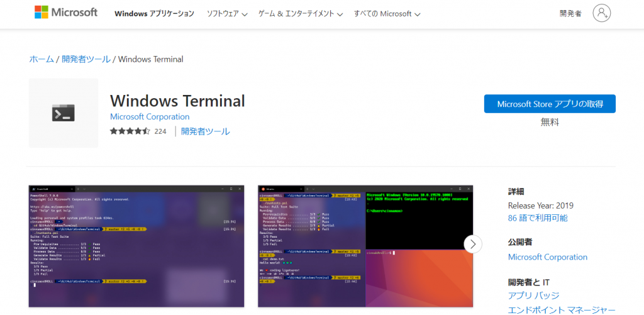Click the Windows Terminal app icon
Screen dimensions: 644x315
pos(64,113)
